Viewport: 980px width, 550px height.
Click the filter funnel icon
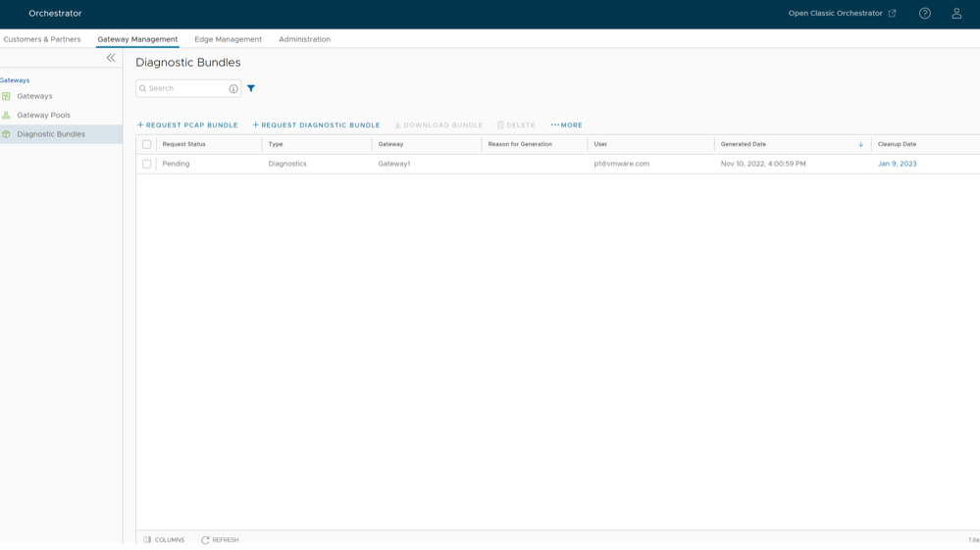251,88
